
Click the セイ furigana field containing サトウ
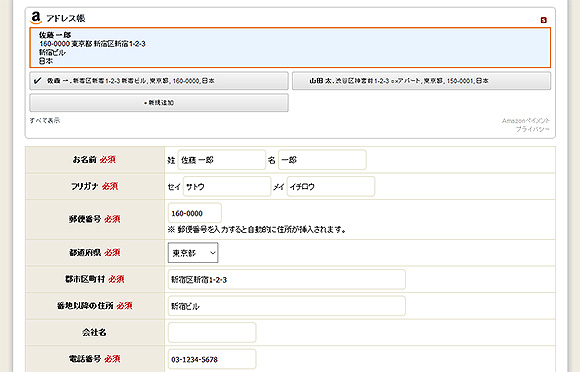pyautogui.click(x=227, y=186)
